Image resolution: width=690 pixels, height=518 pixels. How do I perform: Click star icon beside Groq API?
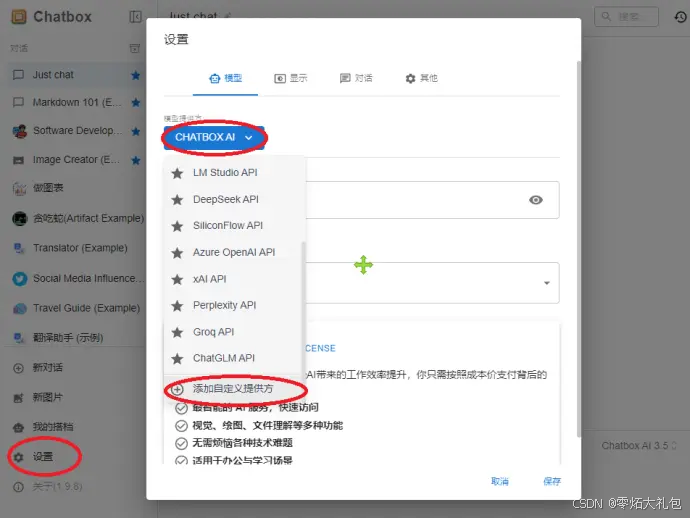[177, 332]
